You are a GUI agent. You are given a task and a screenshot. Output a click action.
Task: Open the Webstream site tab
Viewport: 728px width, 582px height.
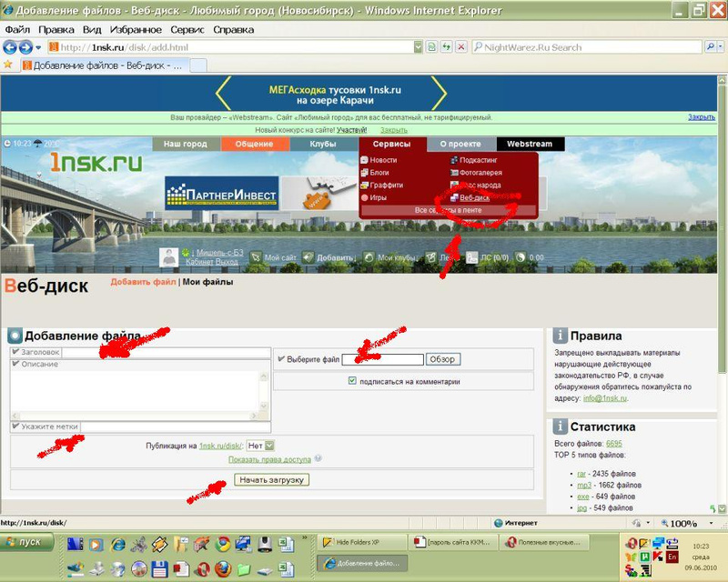(530, 144)
